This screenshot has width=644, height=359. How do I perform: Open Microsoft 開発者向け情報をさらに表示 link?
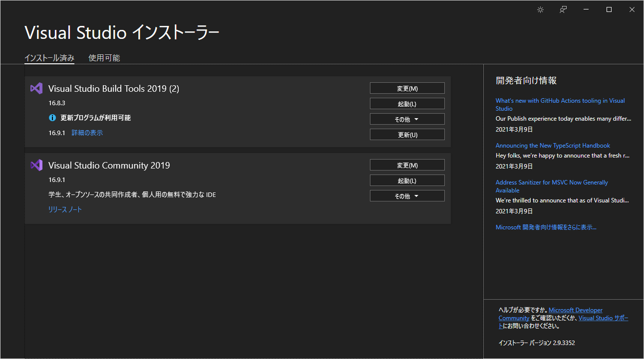(x=546, y=227)
